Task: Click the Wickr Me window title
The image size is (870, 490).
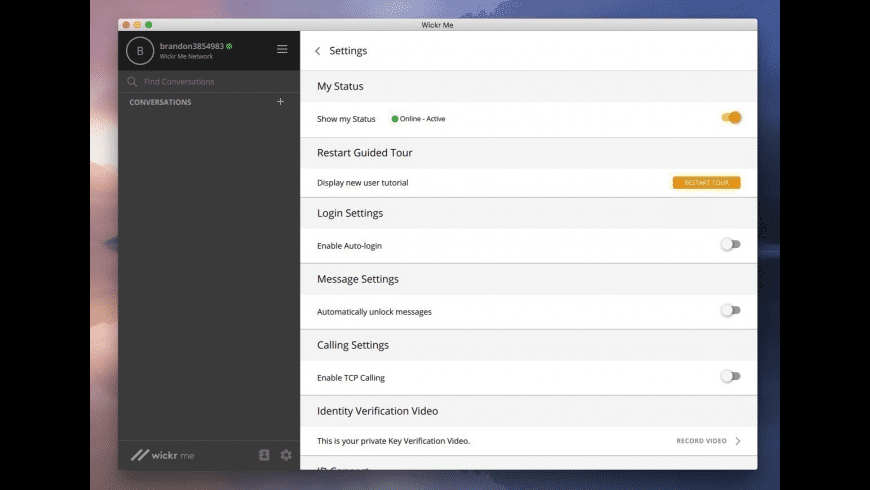Action: [437, 25]
